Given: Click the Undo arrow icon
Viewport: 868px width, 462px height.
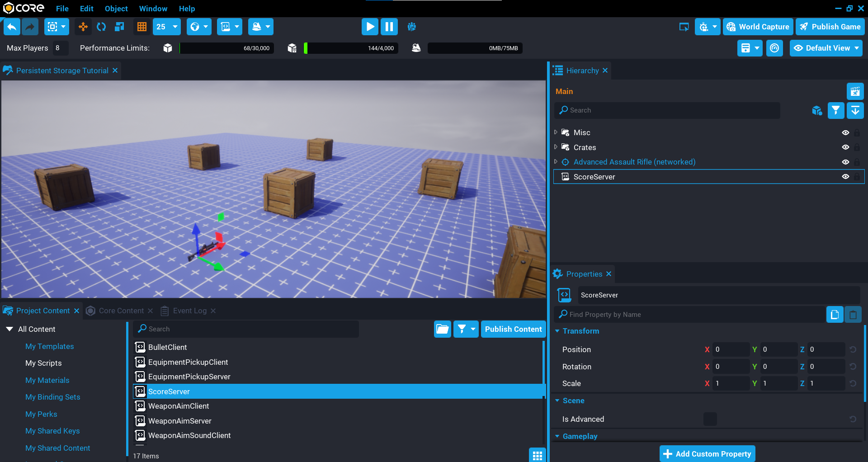Looking at the screenshot, I should point(12,27).
